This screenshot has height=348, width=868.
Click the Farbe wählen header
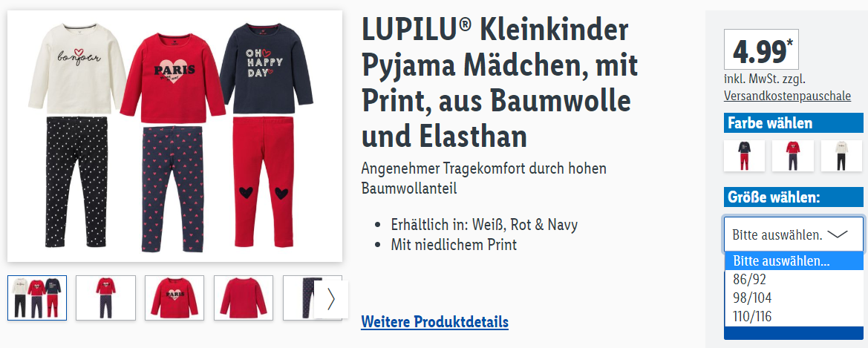[x=793, y=123]
